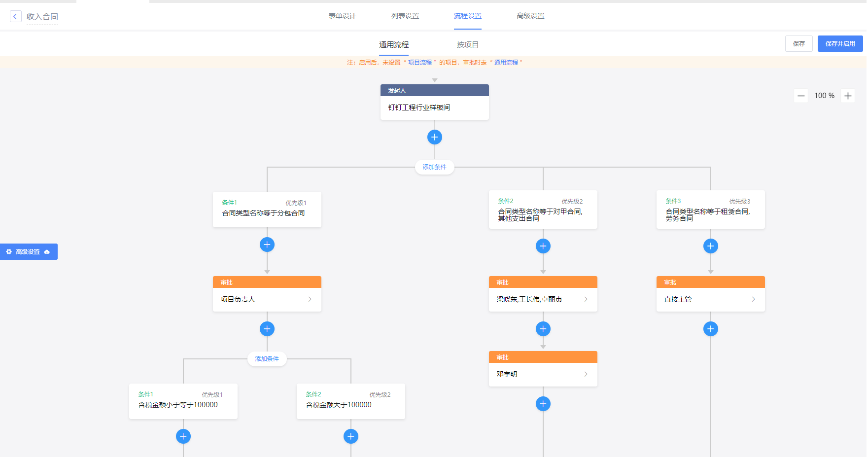
Task: Click top 添加条件 under 发起人
Action: tap(434, 167)
